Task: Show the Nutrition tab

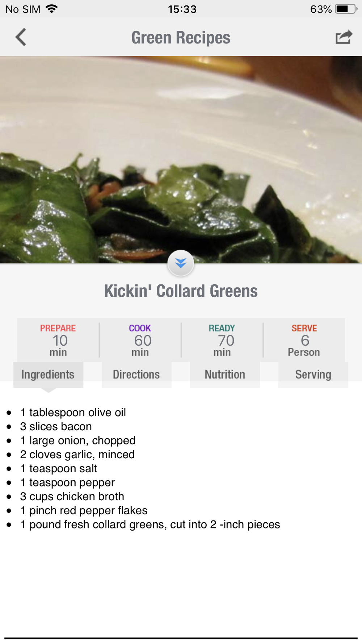Action: 225,375
